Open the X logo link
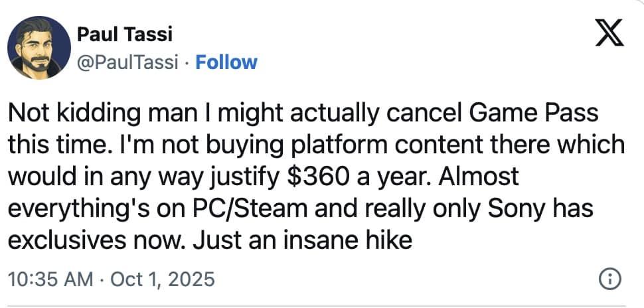This screenshot has width=644, height=308. (610, 34)
